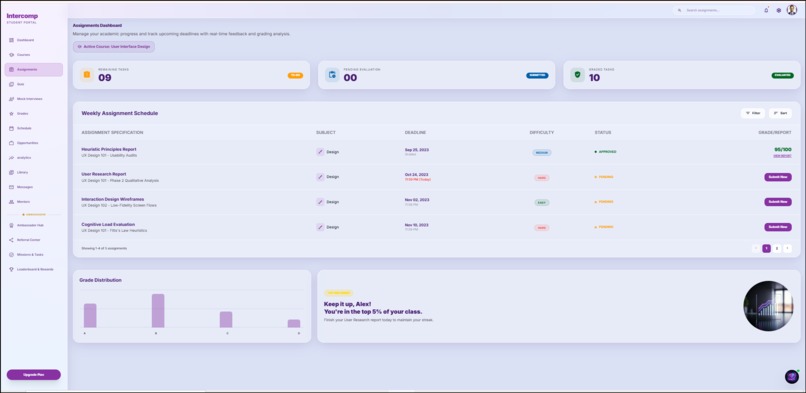The image size is (806, 393).
Task: Click the Upgrade Plan button
Action: [x=33, y=375]
